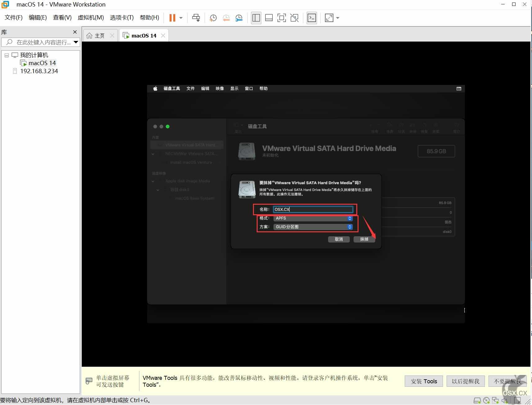
Task: Click the 安装 Tools button
Action: click(424, 381)
